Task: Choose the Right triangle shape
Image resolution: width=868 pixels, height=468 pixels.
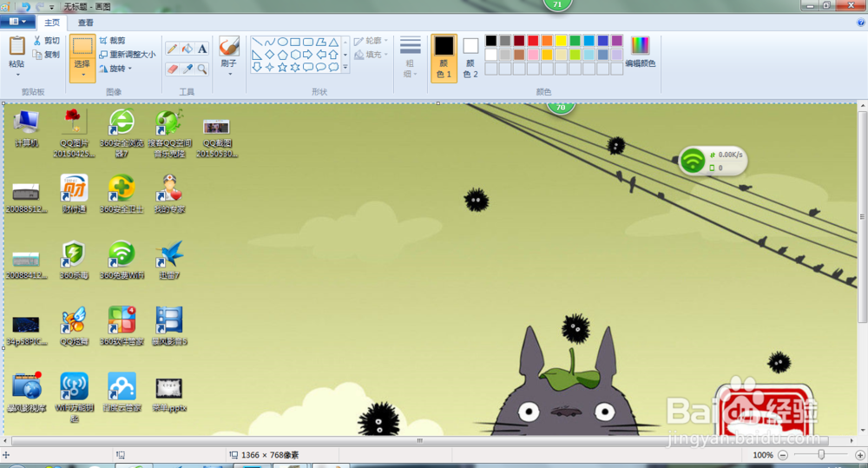Action: (x=257, y=55)
